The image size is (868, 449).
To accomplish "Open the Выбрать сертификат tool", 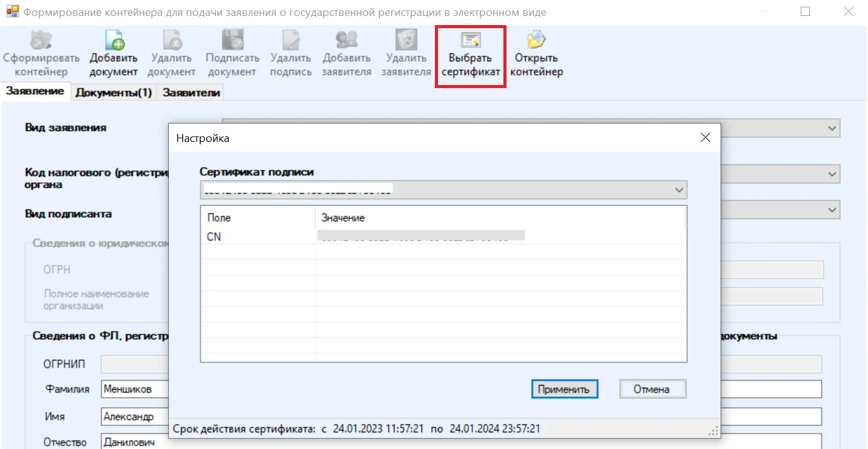I will [470, 42].
